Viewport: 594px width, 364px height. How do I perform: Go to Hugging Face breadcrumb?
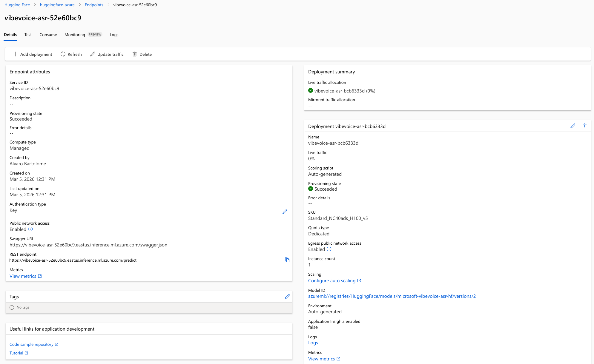click(x=17, y=5)
